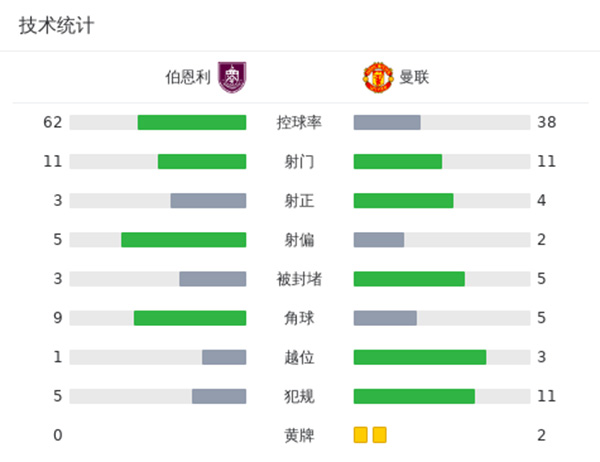This screenshot has height=462, width=600.
Task: Click Burnley's green possession bar
Action: click(x=191, y=122)
